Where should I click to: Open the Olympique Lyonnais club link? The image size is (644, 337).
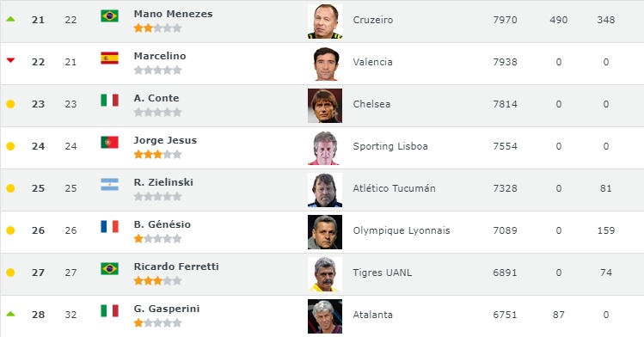(x=402, y=230)
